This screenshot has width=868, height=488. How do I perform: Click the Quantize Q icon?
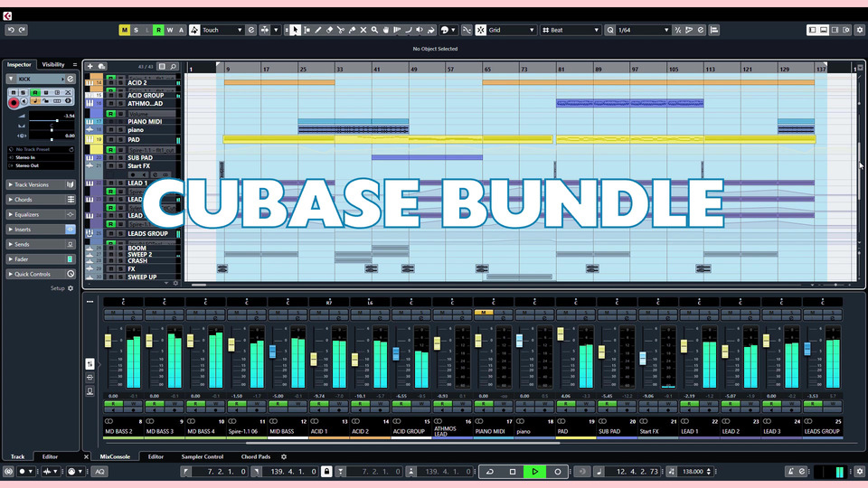[x=610, y=30]
